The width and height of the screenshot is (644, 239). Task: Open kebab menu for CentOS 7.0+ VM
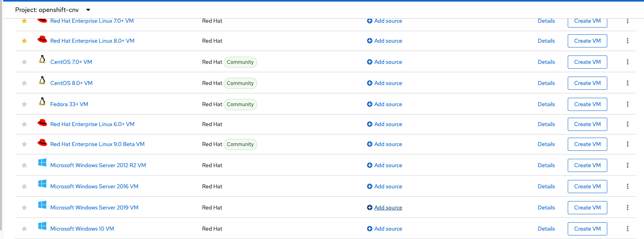(628, 62)
